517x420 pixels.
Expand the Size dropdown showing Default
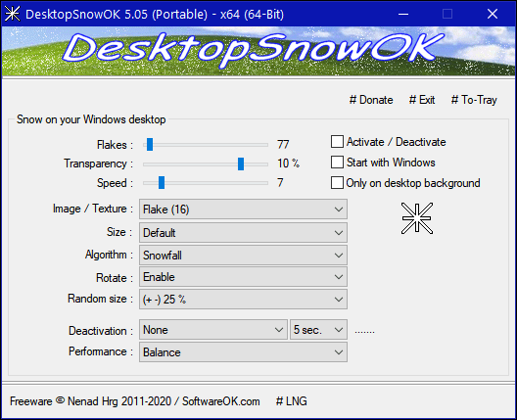pos(243,233)
